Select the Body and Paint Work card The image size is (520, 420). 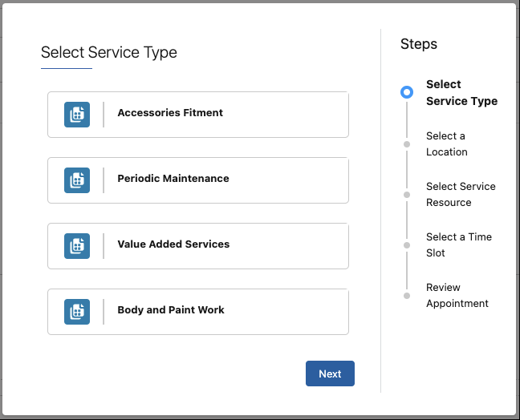pos(198,312)
